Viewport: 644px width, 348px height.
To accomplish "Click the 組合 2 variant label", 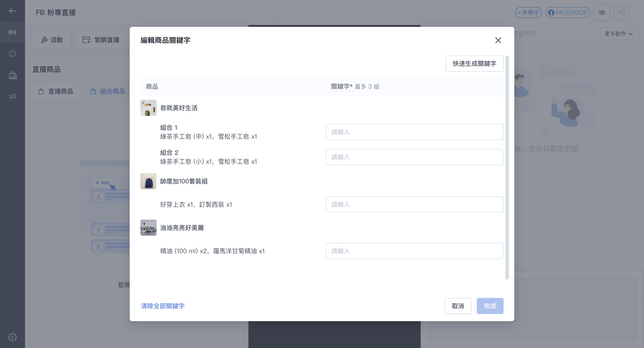I will coord(169,153).
